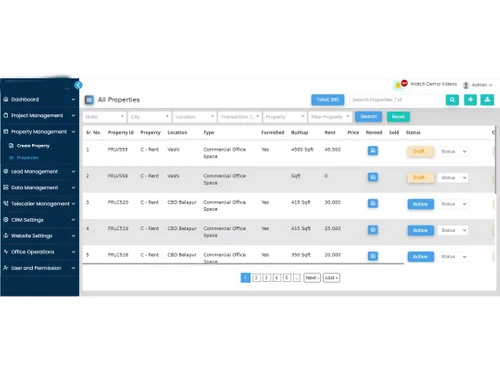Image resolution: width=500 pixels, height=375 pixels.
Task: Expand the Project Management menu
Action: [73, 115]
